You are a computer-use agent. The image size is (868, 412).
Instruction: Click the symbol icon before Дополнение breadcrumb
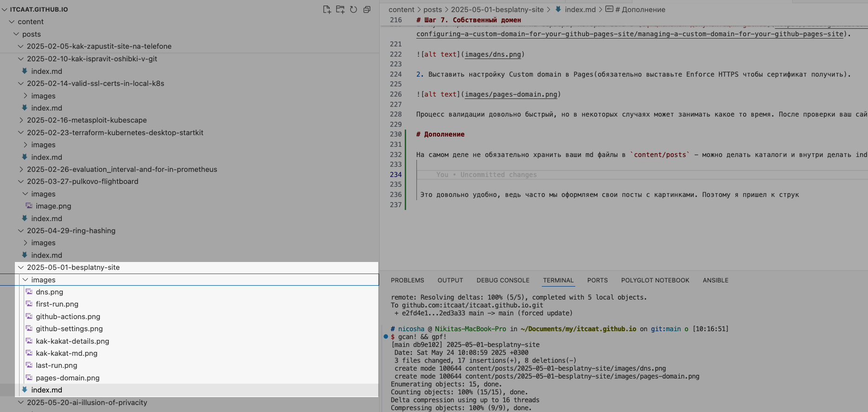(x=609, y=9)
